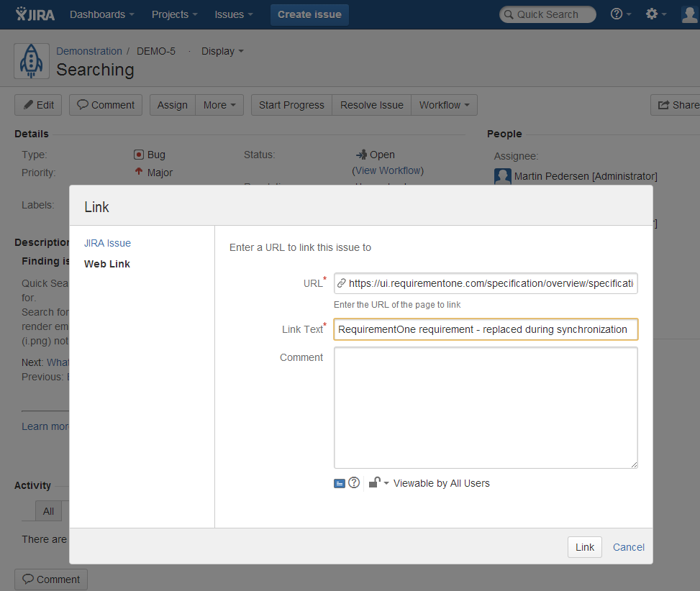This screenshot has height=591, width=700.
Task: Click the Edit issue button
Action: 38,105
